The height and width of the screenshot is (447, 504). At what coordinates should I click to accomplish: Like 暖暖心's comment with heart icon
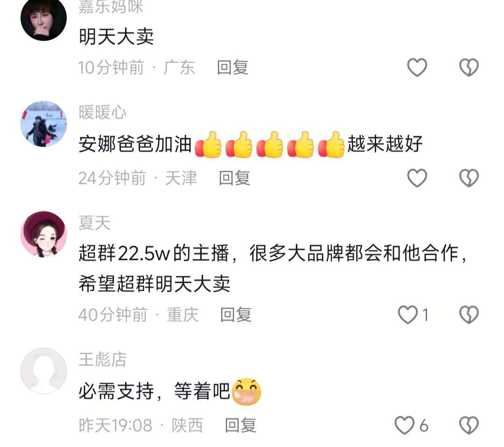pos(417,178)
